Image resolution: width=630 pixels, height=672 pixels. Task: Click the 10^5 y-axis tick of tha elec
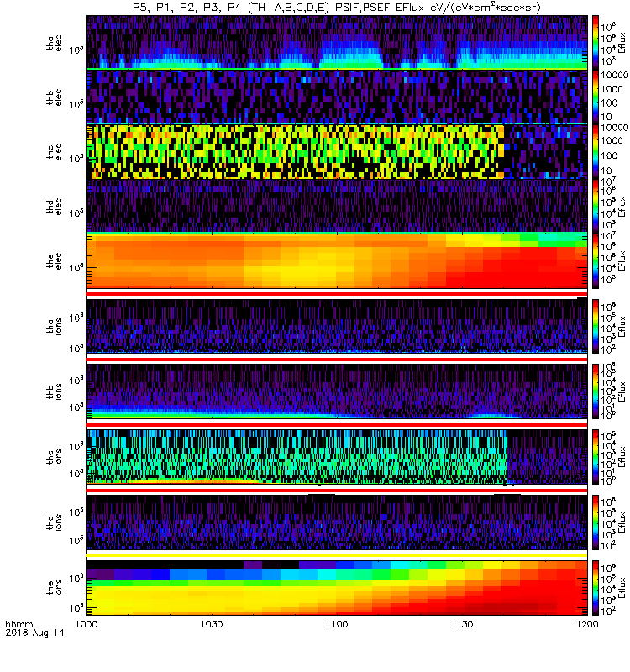click(x=76, y=50)
